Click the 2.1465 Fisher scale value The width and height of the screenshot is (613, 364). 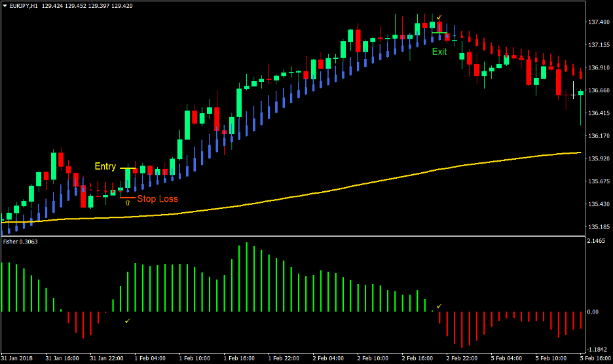(597, 242)
